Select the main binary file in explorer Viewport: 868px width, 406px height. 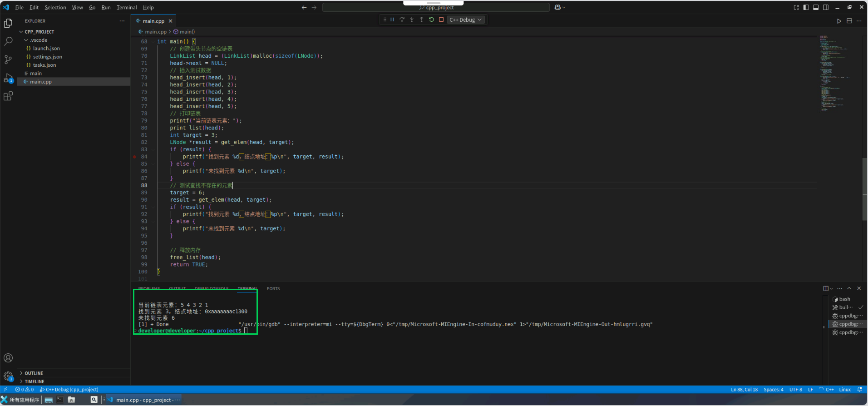click(x=36, y=74)
